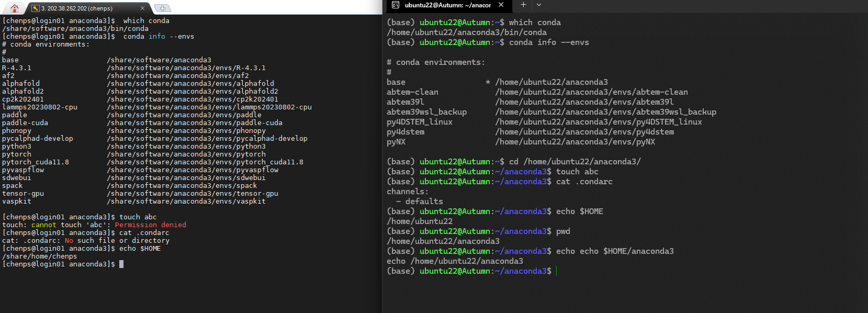Viewport: 868px width, 313px height.
Task: Click the alphafold2 environment name
Action: point(23,92)
